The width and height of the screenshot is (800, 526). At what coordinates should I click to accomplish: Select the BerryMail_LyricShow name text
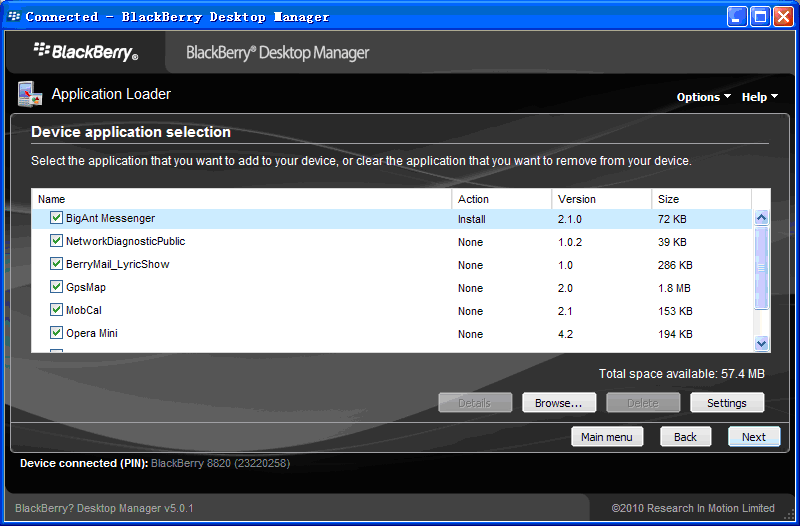117,264
